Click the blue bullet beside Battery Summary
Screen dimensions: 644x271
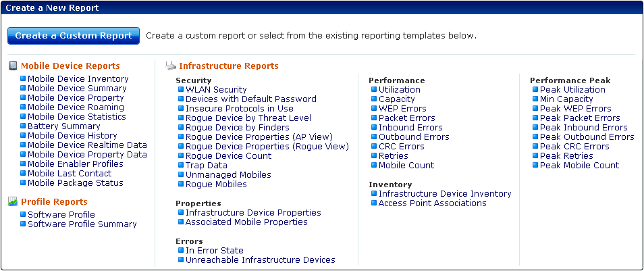pos(23,126)
